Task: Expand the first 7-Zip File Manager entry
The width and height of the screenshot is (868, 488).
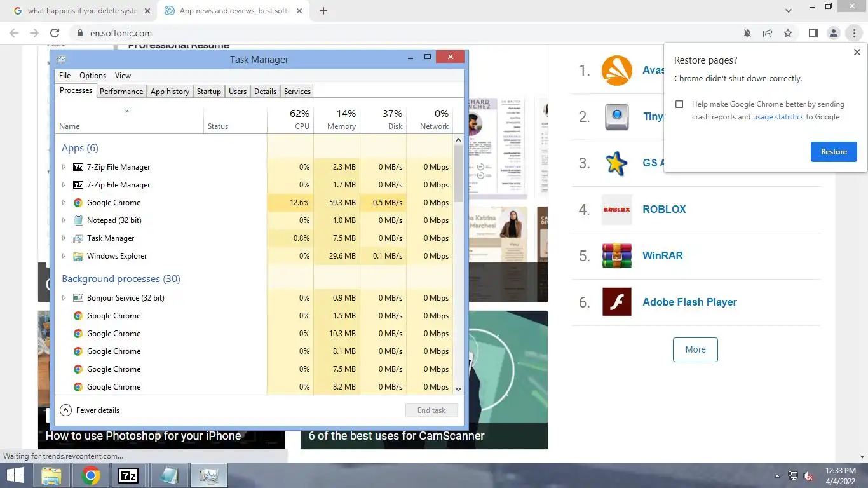Action: [64, 167]
